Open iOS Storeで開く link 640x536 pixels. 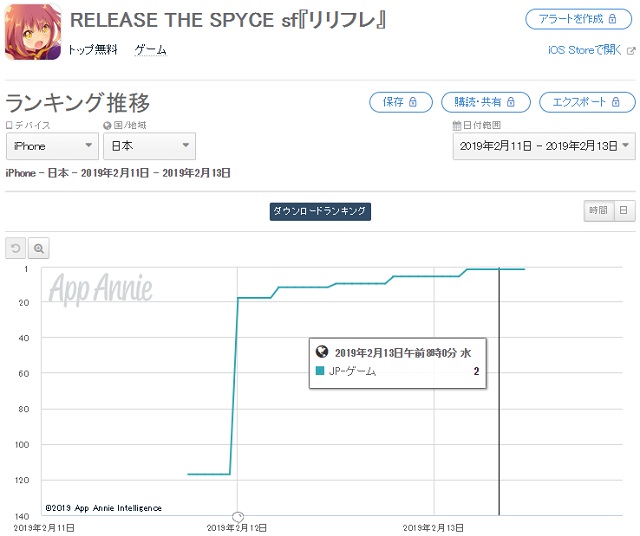click(x=584, y=50)
